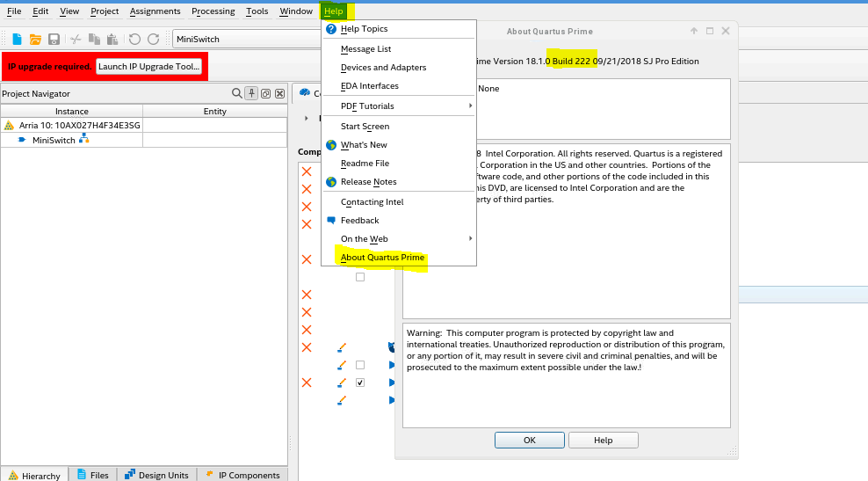Image resolution: width=868 pixels, height=481 pixels.
Task: Open the Assignments menu
Action: pyautogui.click(x=155, y=11)
